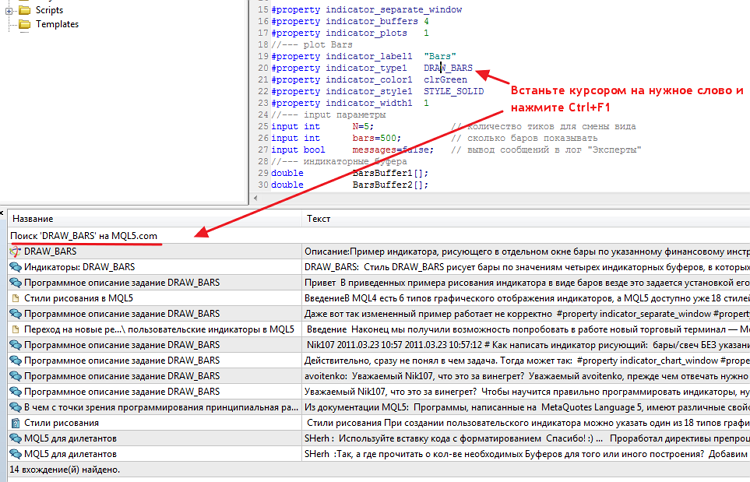Click clrGreen value in code line 21

click(x=443, y=79)
